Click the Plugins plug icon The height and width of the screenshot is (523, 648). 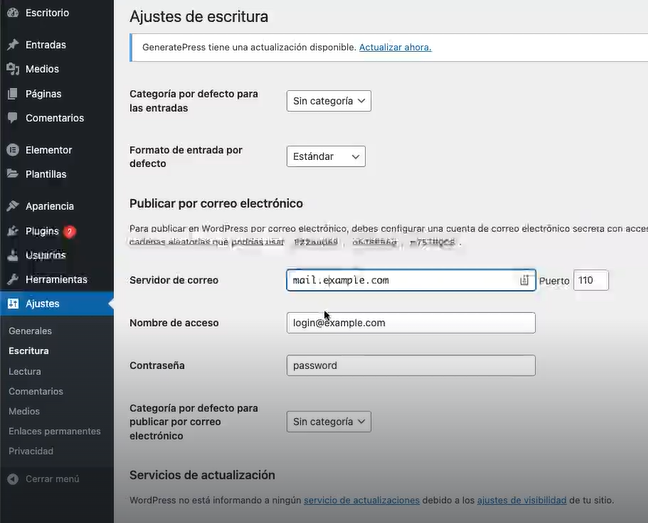tap(13, 231)
